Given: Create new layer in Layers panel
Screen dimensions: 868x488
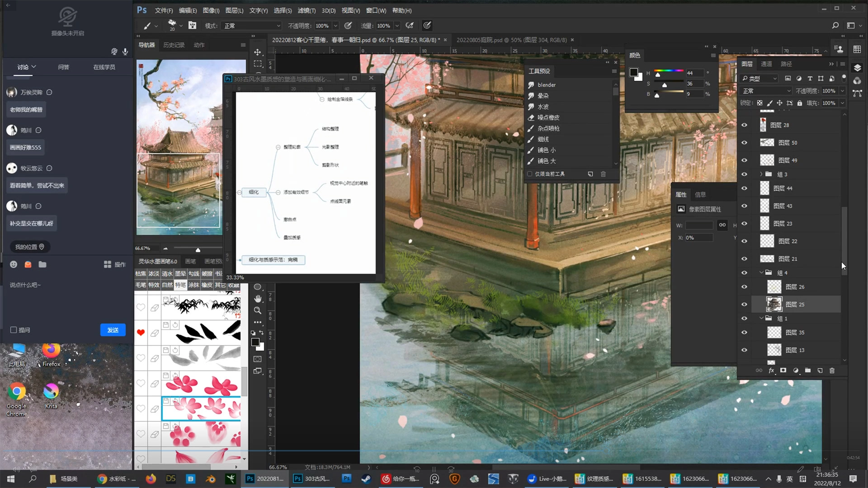Looking at the screenshot, I should (820, 371).
